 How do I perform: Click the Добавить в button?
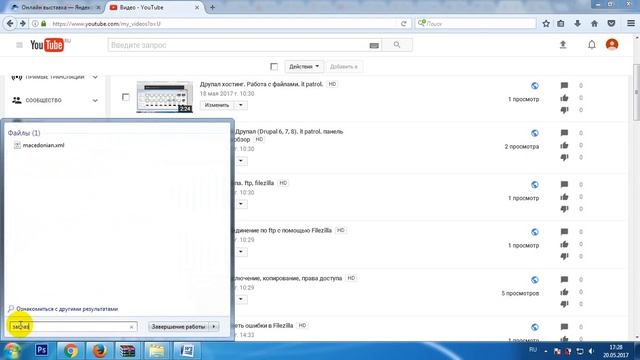click(344, 67)
